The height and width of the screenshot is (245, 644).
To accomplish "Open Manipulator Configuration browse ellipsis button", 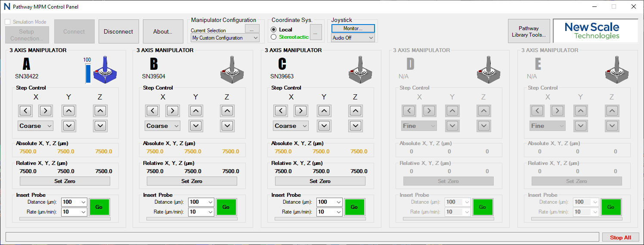I will 252,28.
